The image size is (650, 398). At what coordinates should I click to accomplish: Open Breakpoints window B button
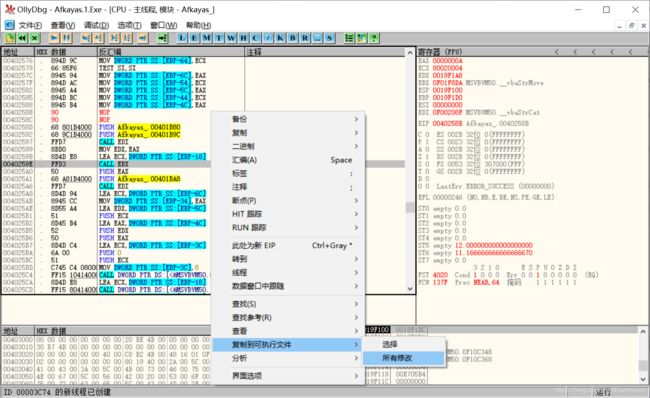[293, 38]
